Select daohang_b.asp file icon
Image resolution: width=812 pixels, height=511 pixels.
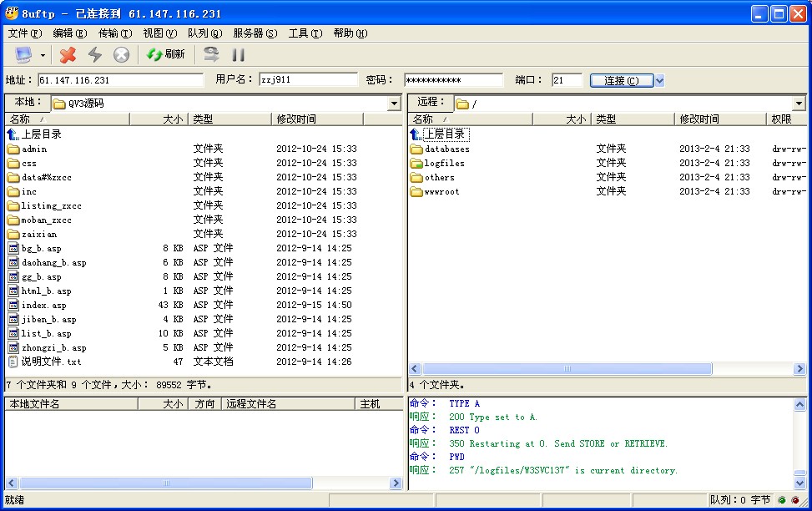click(13, 262)
